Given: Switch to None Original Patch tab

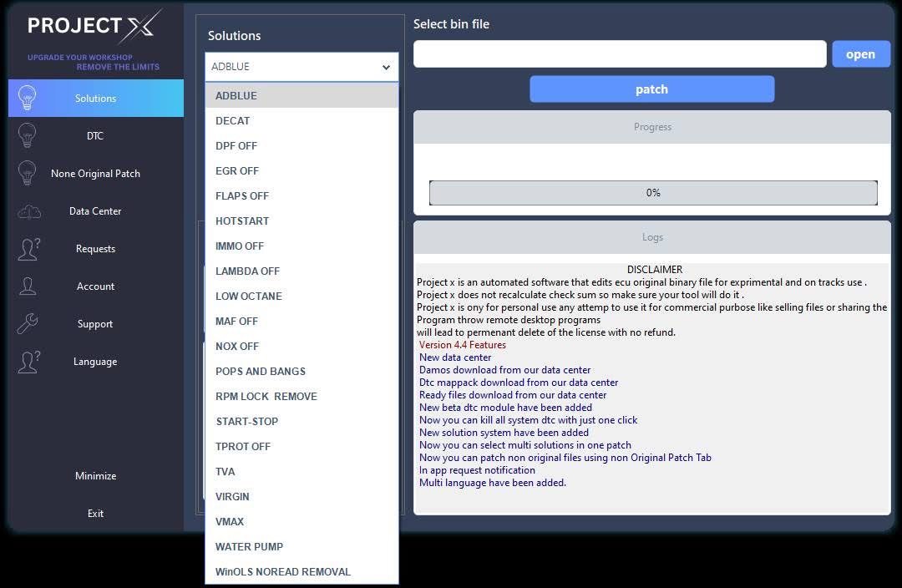Looking at the screenshot, I should (95, 174).
